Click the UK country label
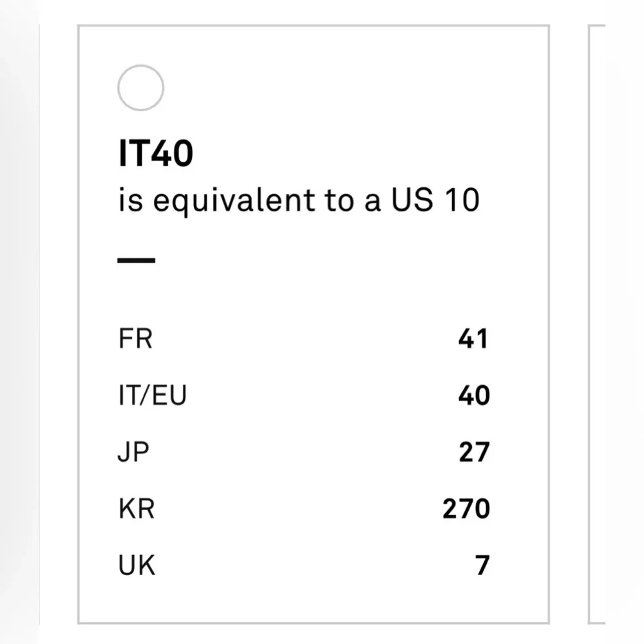Screen dimensions: 644x644 [137, 565]
